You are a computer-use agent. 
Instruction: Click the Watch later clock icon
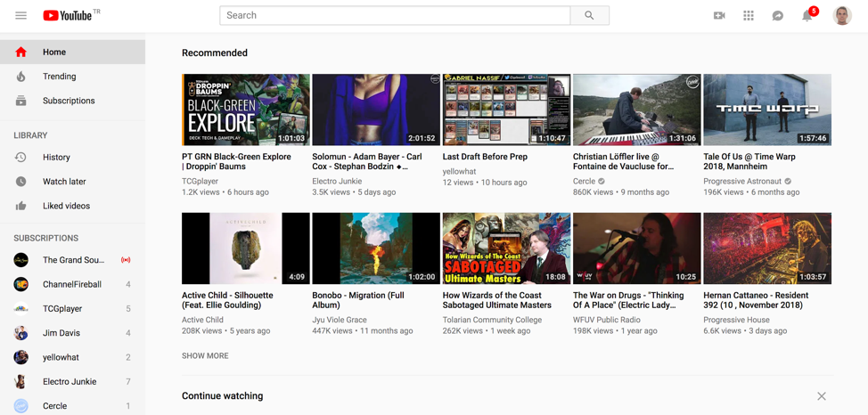[21, 182]
